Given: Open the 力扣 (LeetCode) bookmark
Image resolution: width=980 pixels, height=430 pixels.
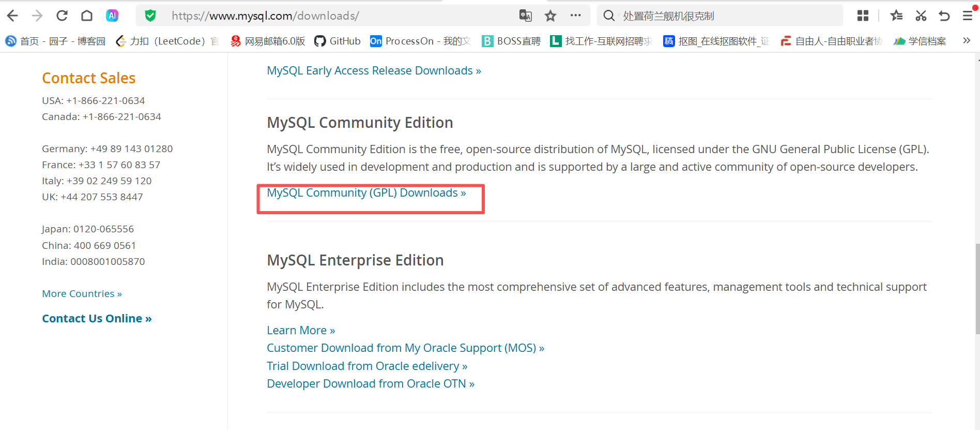Looking at the screenshot, I should [x=167, y=41].
